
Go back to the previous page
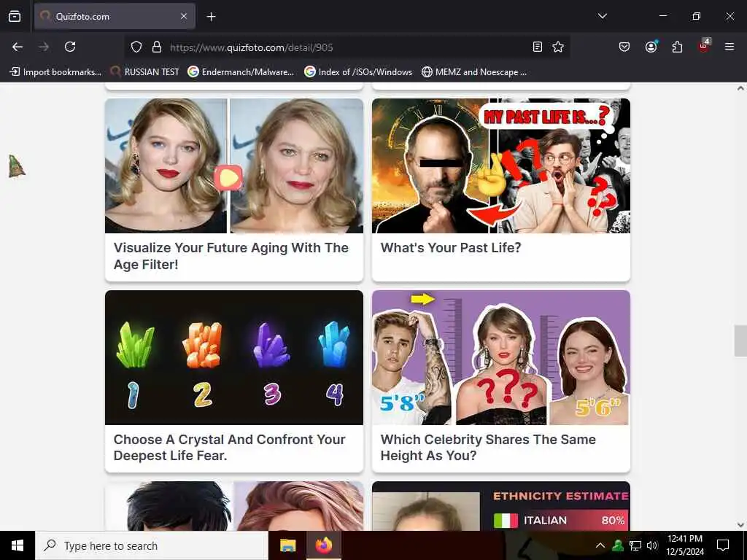pyautogui.click(x=18, y=47)
